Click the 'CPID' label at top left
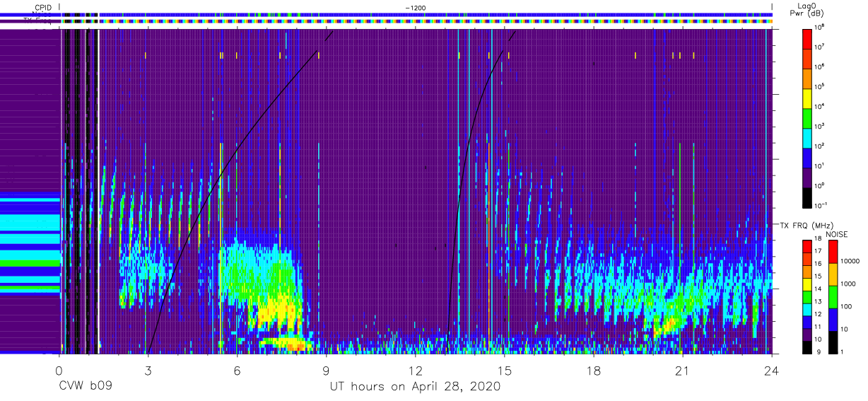This screenshot has width=868, height=401. coord(42,7)
